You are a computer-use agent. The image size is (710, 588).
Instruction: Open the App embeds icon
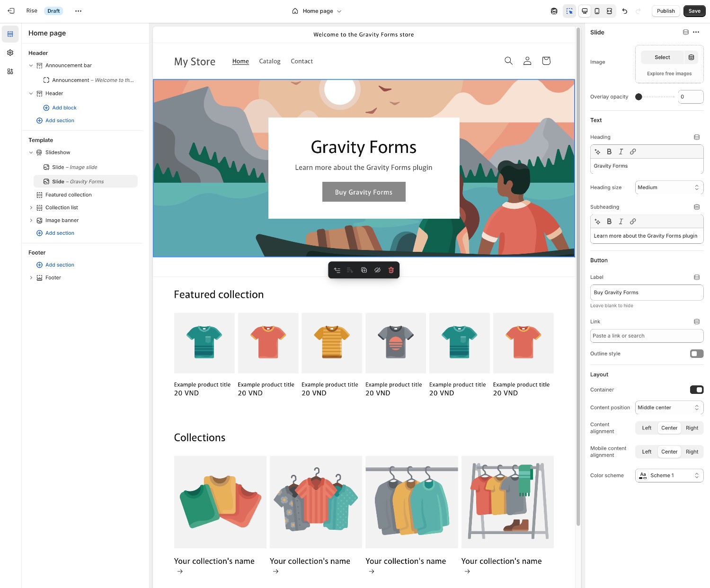point(10,71)
